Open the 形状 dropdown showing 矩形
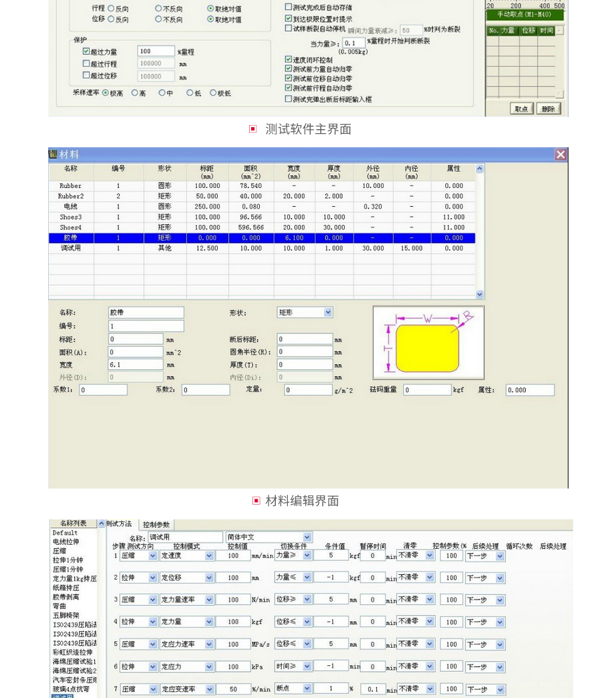This screenshot has width=616, height=698. [328, 313]
